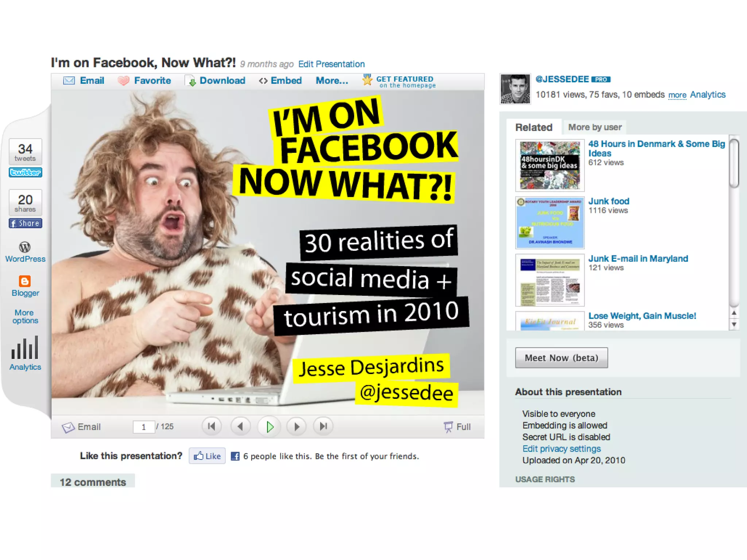Click the Meet Now (beta) button

tap(561, 358)
